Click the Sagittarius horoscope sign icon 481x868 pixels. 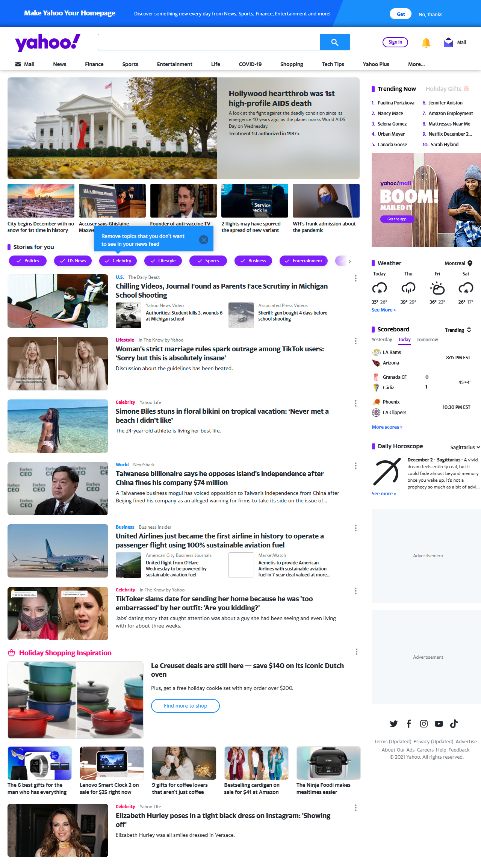(387, 472)
